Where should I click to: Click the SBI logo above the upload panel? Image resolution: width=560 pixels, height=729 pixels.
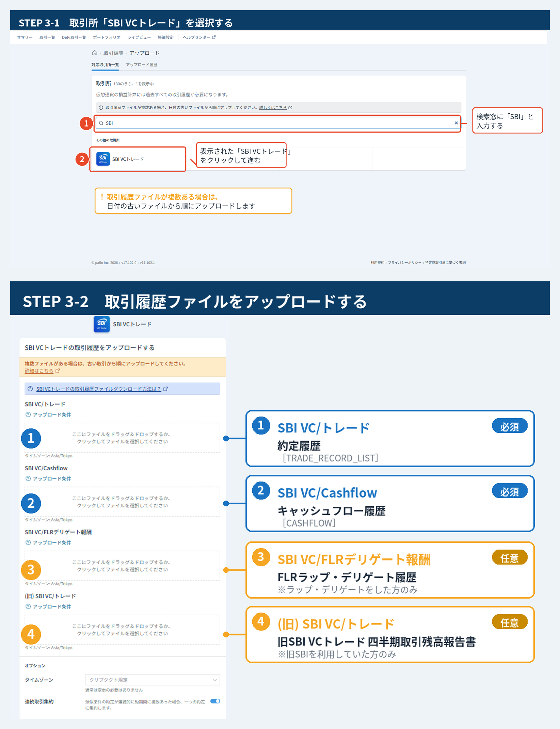click(102, 324)
